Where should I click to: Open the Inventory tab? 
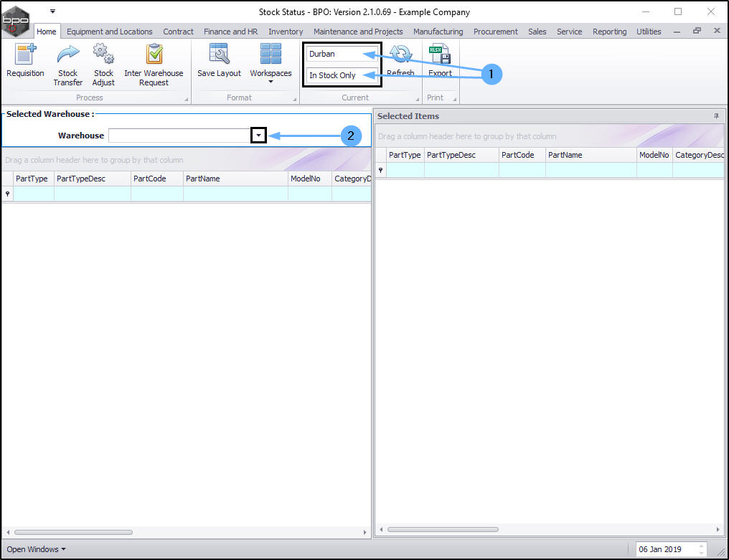click(286, 32)
